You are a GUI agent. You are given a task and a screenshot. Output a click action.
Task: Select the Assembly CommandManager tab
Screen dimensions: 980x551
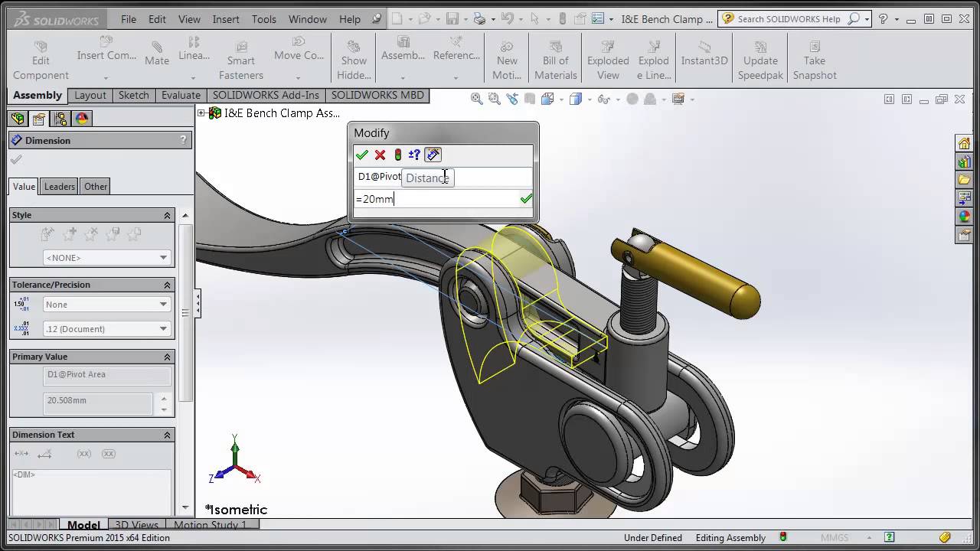pos(38,96)
